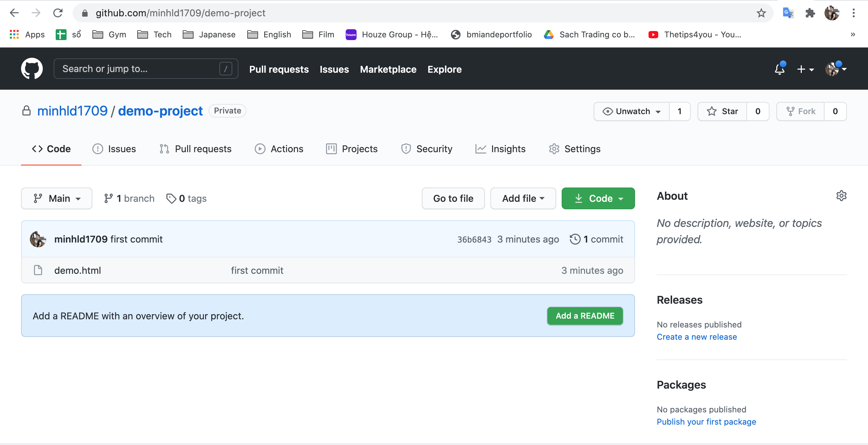
Task: Expand the green Code download dropdown
Action: click(598, 198)
